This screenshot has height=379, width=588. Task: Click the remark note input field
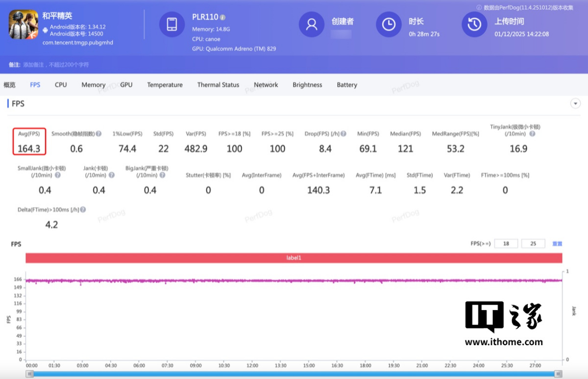click(x=56, y=65)
